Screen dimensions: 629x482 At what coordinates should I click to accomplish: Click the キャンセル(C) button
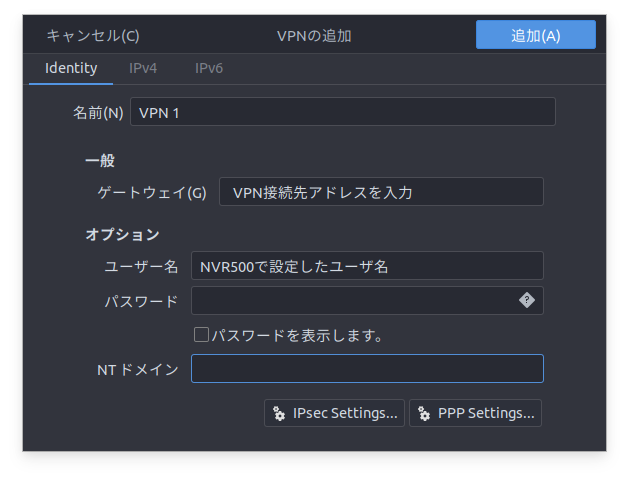[93, 36]
